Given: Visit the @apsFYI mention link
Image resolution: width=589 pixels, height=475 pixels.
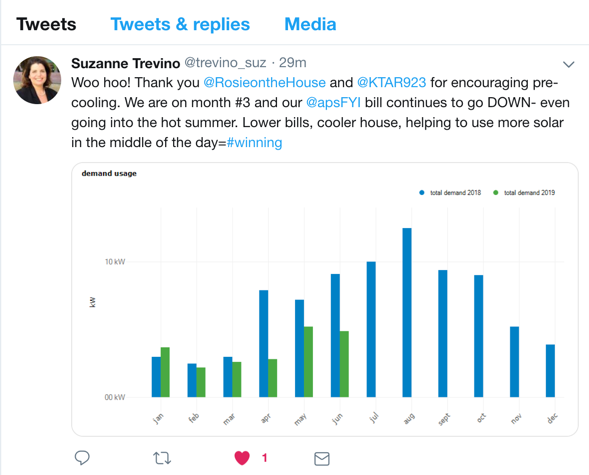Looking at the screenshot, I should [333, 103].
